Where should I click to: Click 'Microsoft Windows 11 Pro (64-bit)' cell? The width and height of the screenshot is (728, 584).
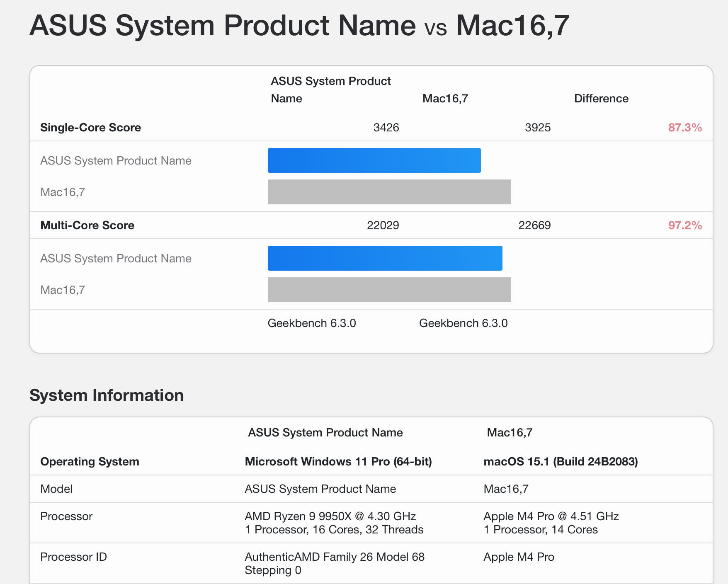pos(338,461)
